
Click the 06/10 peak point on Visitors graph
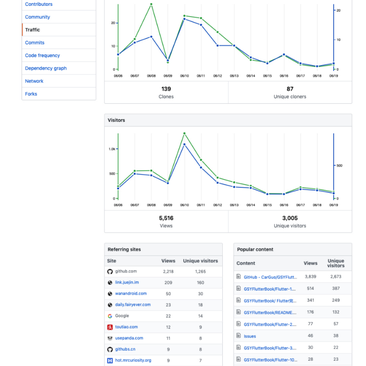(x=184, y=133)
